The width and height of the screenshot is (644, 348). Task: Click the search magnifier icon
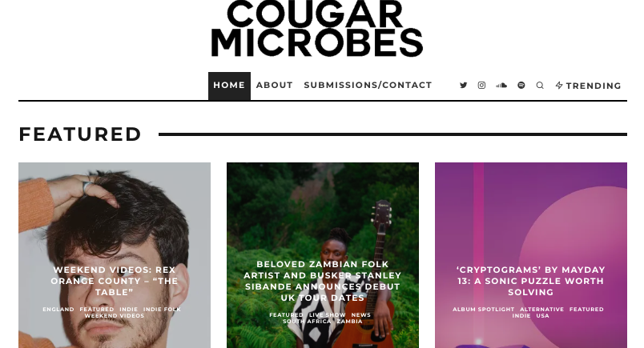[540, 86]
